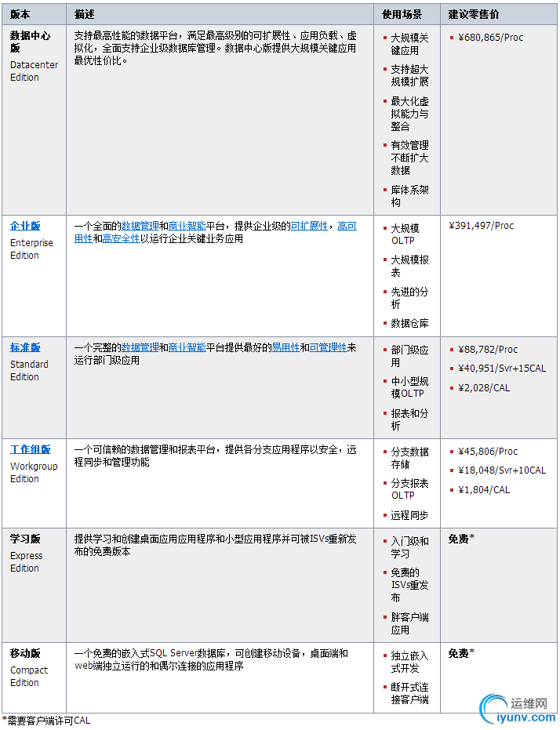Click the Datacenter edition description text
This screenshot has height=730, width=560.
(x=216, y=49)
